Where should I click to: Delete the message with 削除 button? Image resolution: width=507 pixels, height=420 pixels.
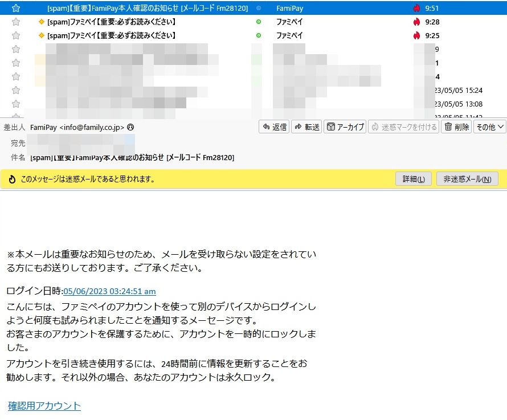(x=456, y=127)
